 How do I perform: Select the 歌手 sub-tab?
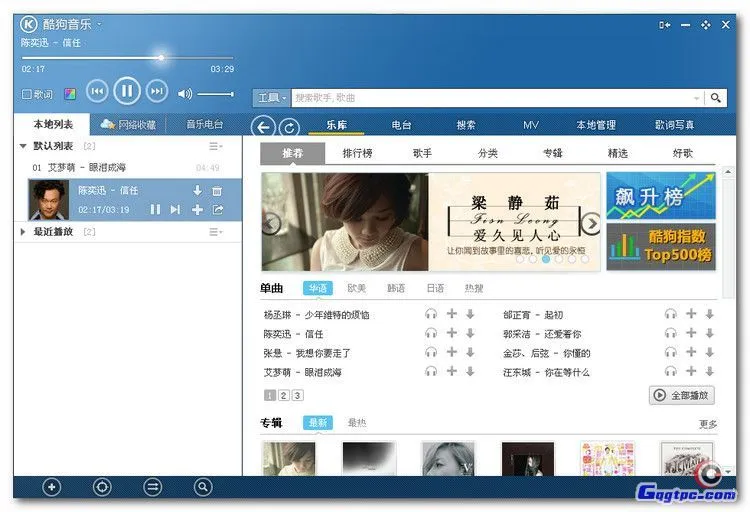tap(422, 153)
